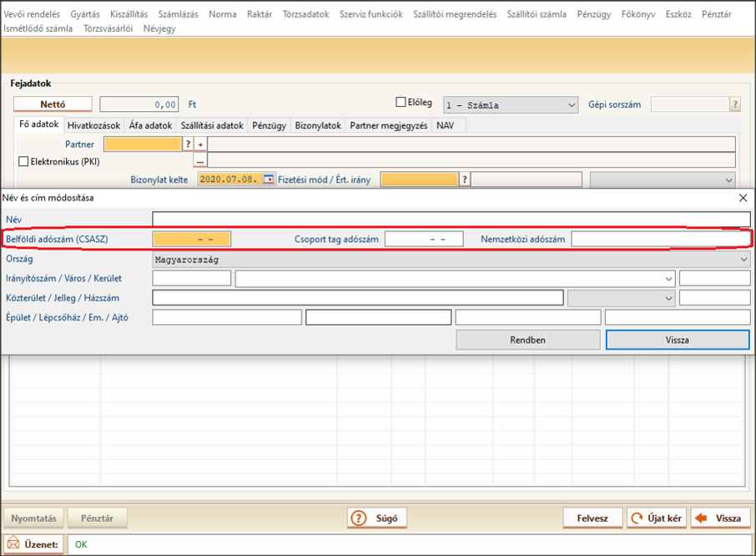
Task: Open the Törzsadatok menu
Action: coord(305,14)
